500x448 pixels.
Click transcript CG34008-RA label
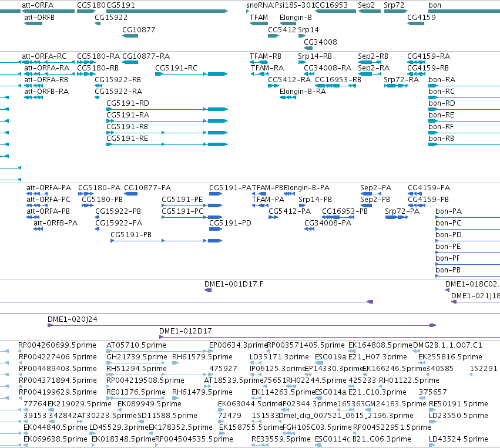[327, 68]
